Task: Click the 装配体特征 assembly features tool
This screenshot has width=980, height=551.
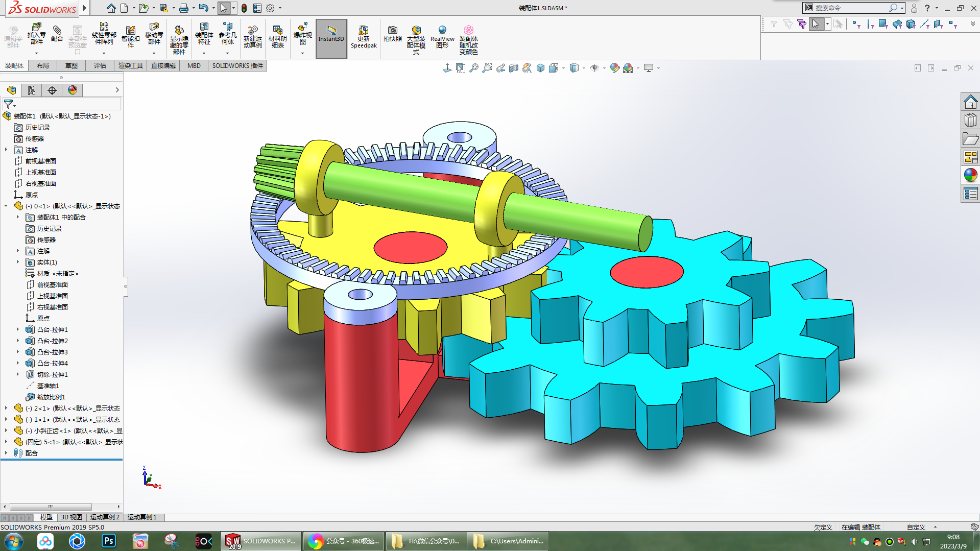Action: (204, 35)
